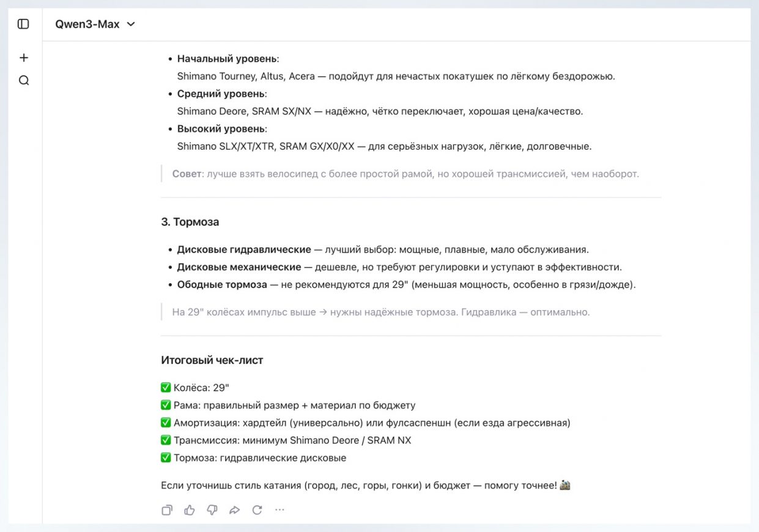Image resolution: width=759 pixels, height=532 pixels.
Task: Copy the response with copy icon
Action: [167, 510]
